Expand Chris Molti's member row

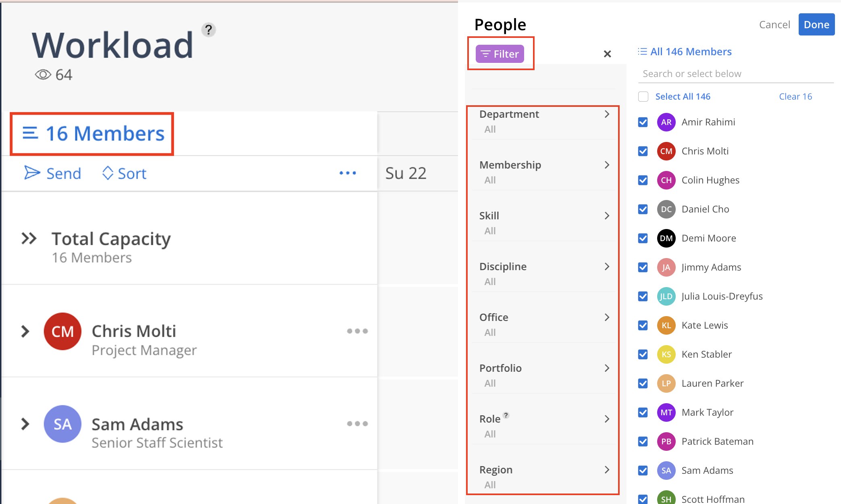[25, 331]
